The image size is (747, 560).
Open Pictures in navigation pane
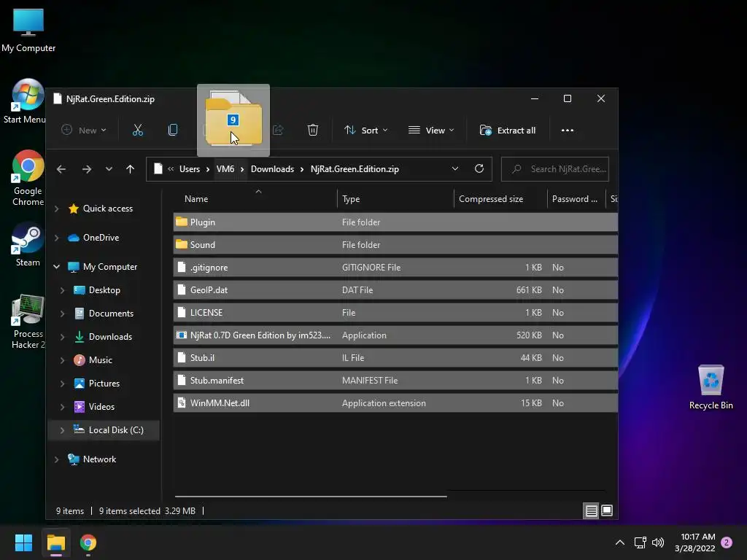tap(104, 384)
